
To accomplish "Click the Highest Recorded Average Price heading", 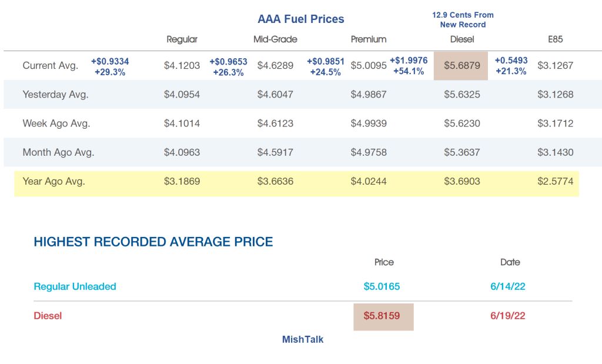I will pos(153,242).
